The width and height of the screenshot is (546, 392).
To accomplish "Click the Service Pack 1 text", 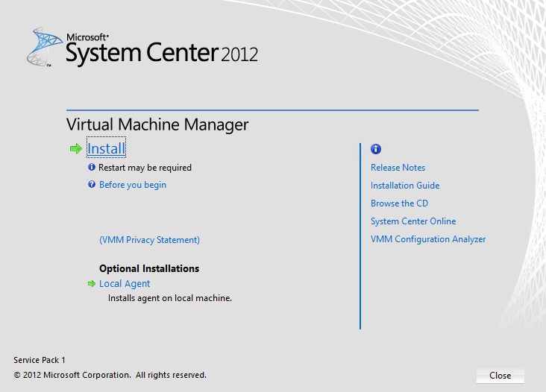I will (40, 360).
